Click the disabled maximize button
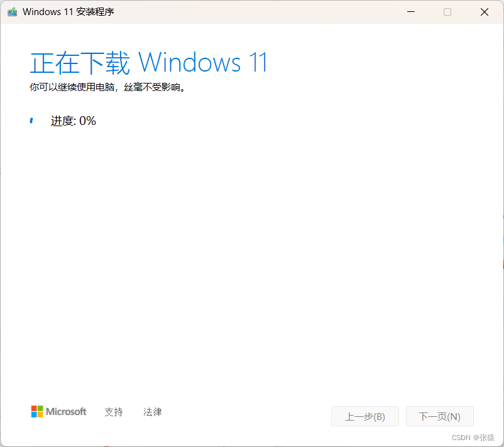The height and width of the screenshot is (447, 504). click(x=447, y=12)
